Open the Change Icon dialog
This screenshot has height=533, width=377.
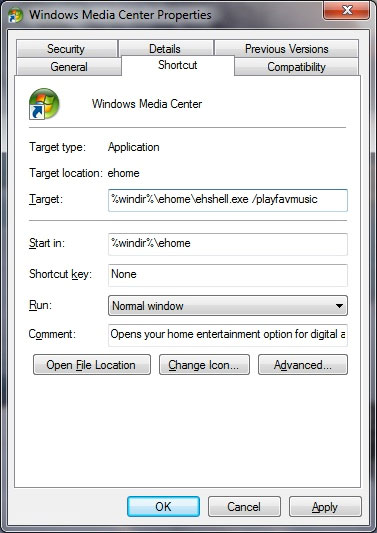click(x=204, y=365)
